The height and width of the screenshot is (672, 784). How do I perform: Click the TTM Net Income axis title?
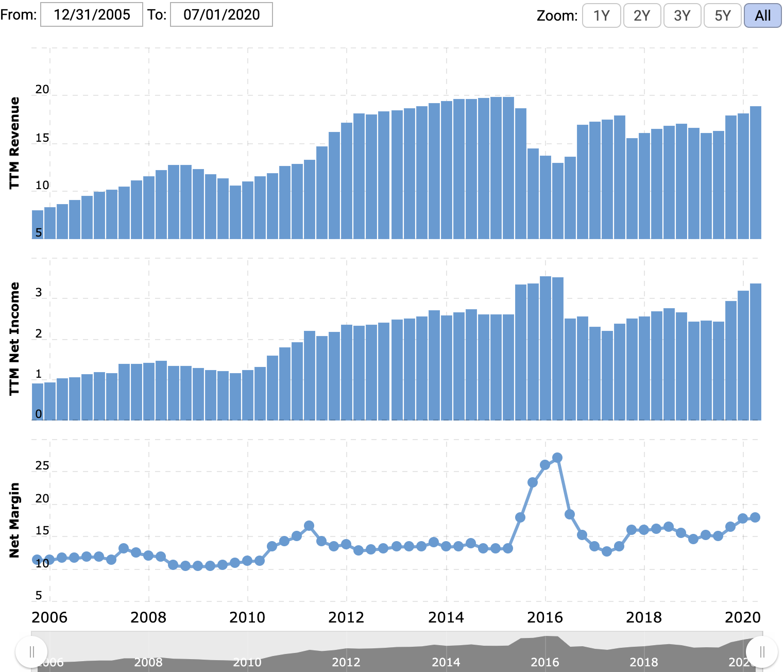click(x=14, y=339)
